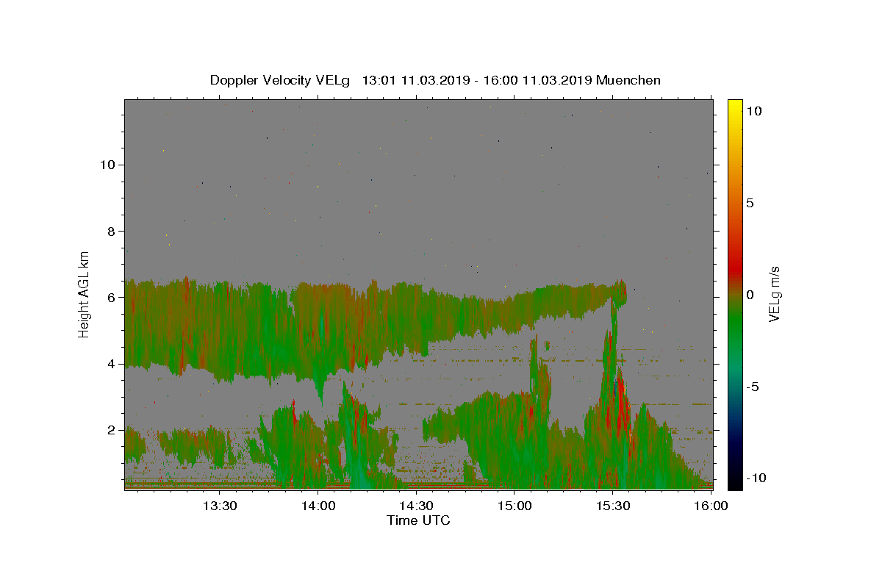Click the 'Time UTC' axis label
Viewport: 882px width, 588px height.
click(418, 521)
